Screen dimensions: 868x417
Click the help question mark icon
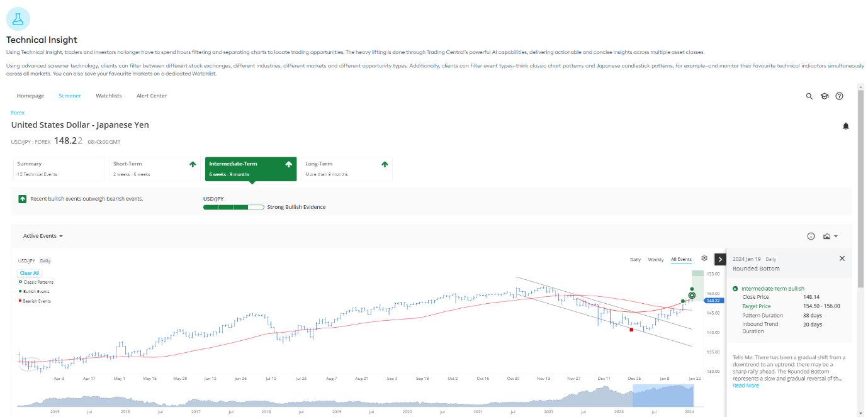coord(839,96)
